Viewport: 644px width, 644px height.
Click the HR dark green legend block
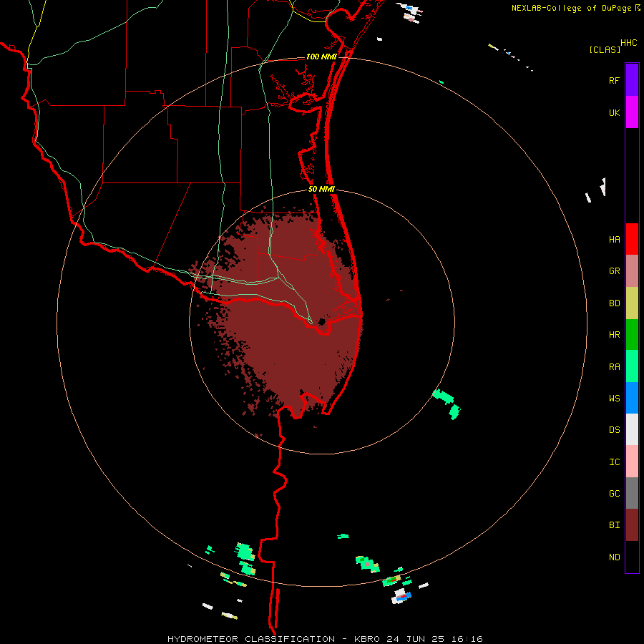point(632,335)
